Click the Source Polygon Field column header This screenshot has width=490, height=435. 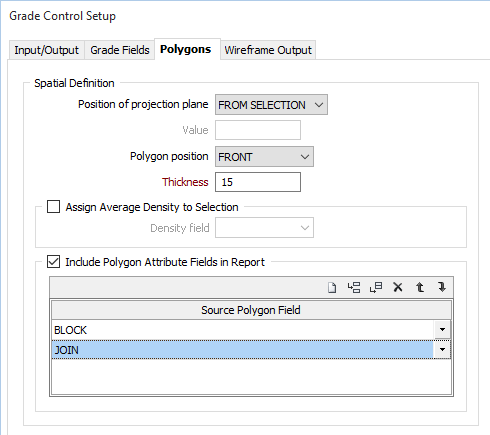coord(251,310)
